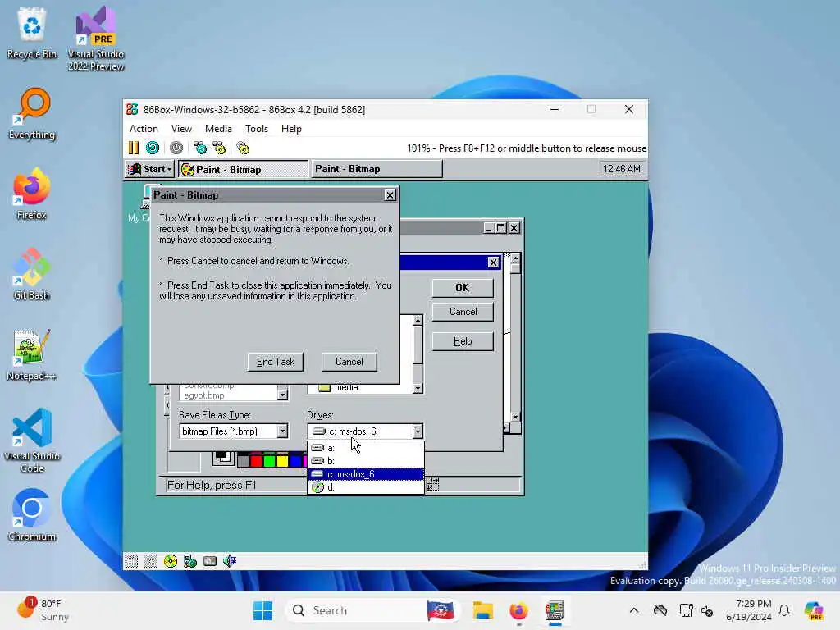The width and height of the screenshot is (840, 630).
Task: Click egypt.bmp in the file list
Action: click(204, 395)
